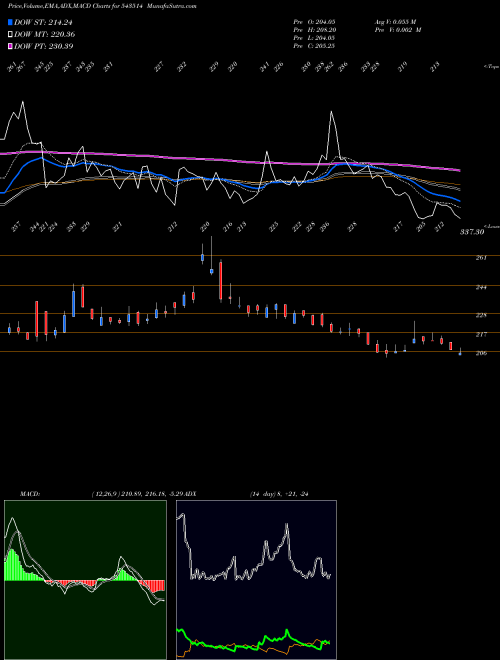Click the Pre O: 204.05 value
500x660 pixels.
coord(314,22)
